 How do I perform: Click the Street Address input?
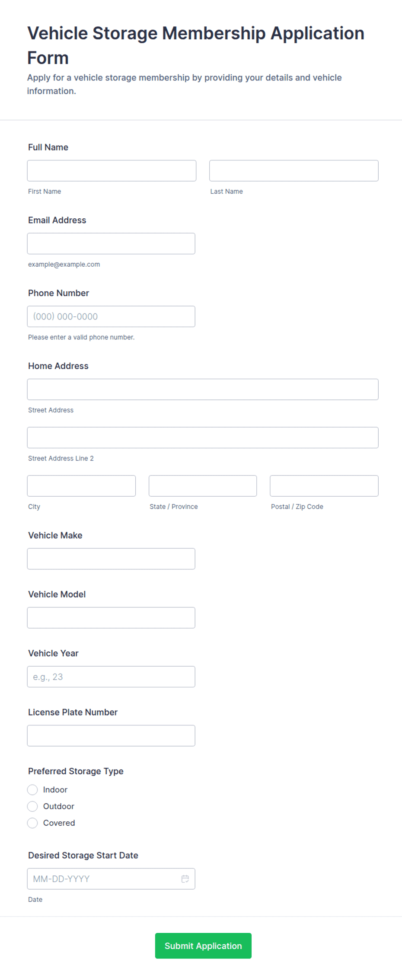(x=203, y=389)
